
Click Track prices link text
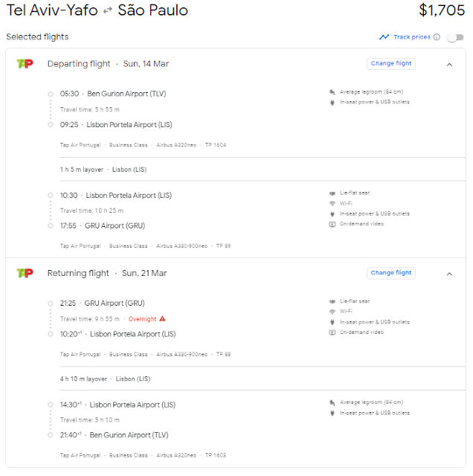412,37
